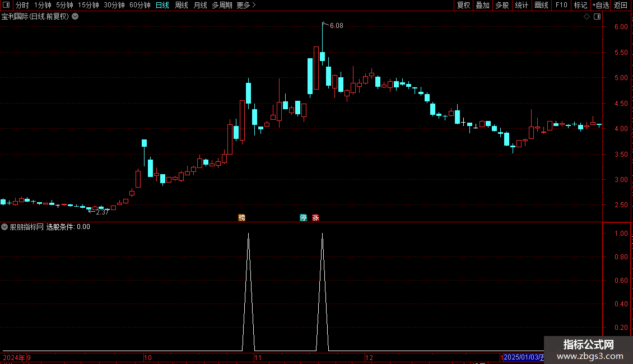
Task: Click the 2025/01/03 date label on time axis
Action: 524,357
